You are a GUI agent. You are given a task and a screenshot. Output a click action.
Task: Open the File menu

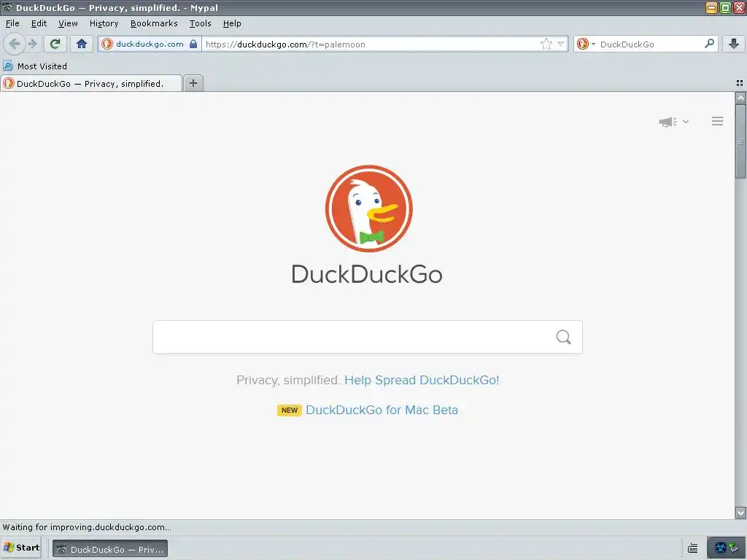[12, 23]
